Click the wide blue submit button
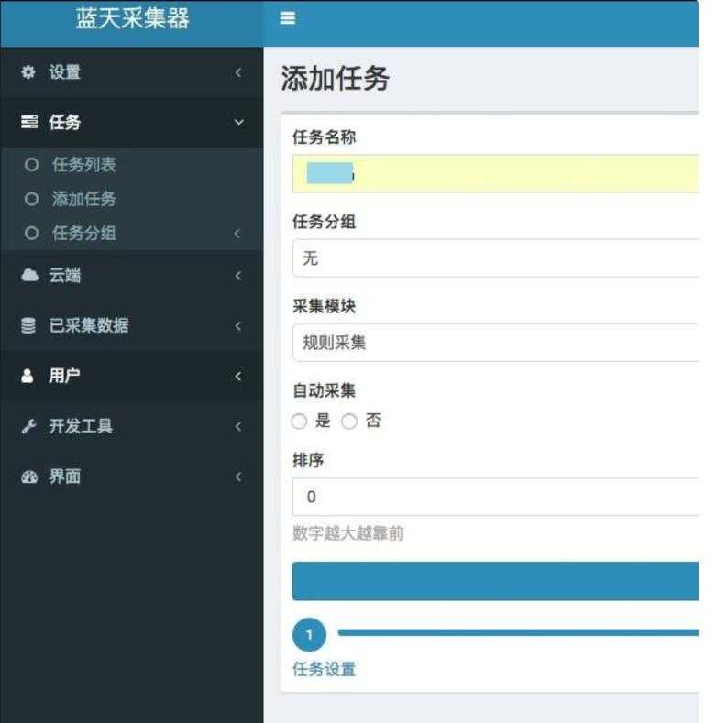Image resolution: width=728 pixels, height=723 pixels. click(495, 581)
